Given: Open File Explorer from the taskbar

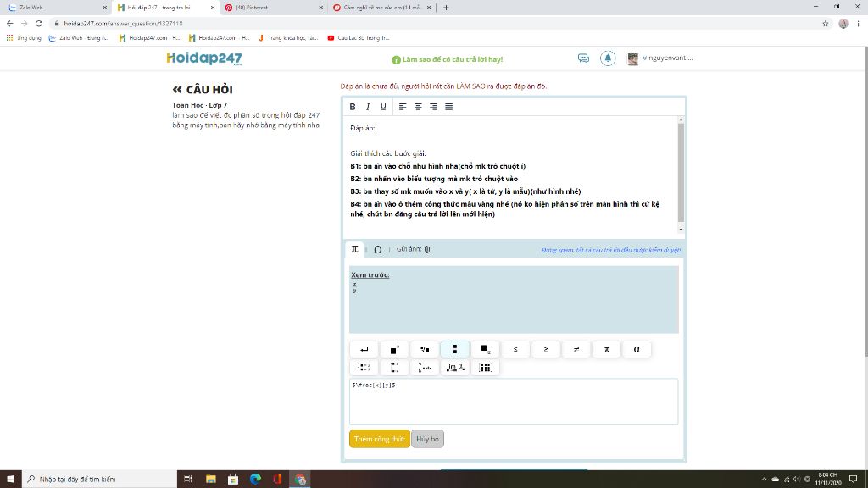Looking at the screenshot, I should pyautogui.click(x=211, y=480).
